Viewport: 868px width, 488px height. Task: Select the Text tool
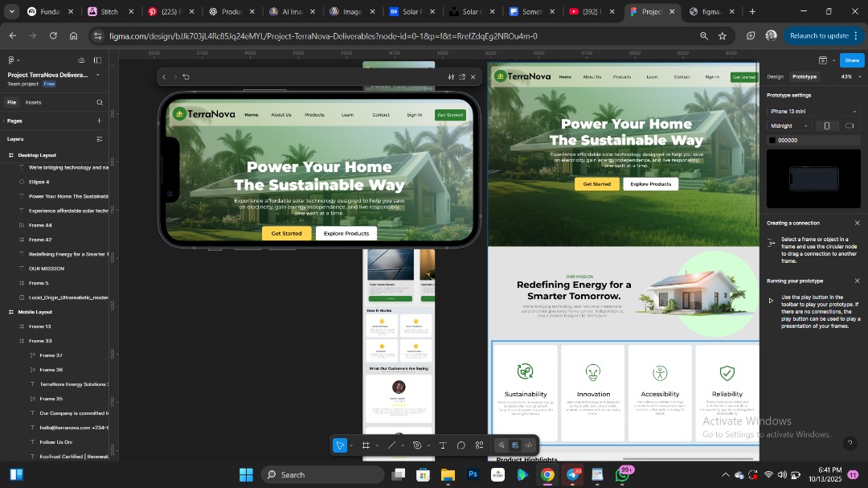(x=443, y=445)
